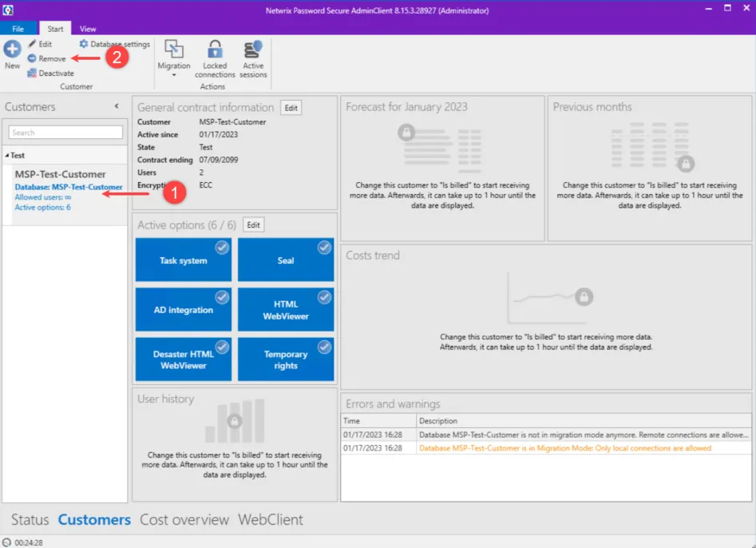The width and height of the screenshot is (756, 548).
Task: Click the Costs trend locked chart
Action: click(550, 298)
